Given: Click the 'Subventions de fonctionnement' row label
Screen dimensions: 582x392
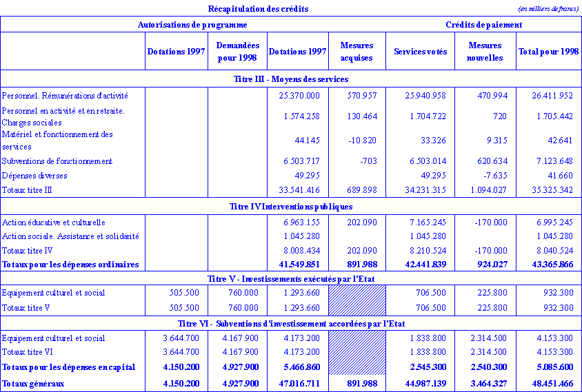Looking at the screenshot, I should [x=57, y=161].
